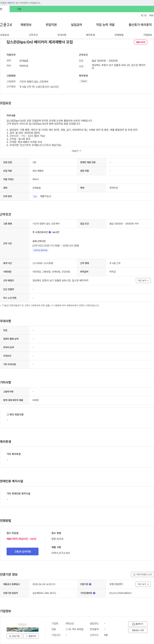Jump to the 근무조건 section tab
The image size is (154, 644).
(33, 35)
